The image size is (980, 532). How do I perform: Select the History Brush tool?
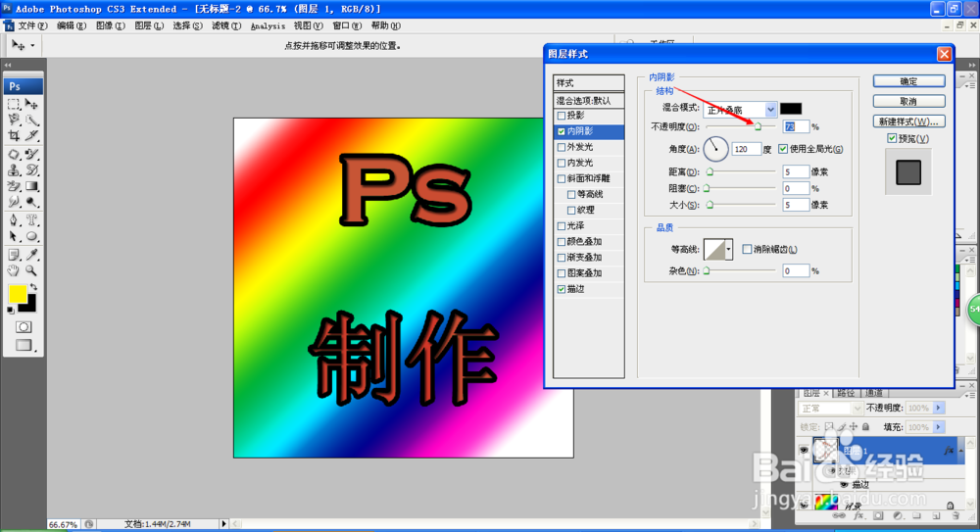[x=31, y=170]
